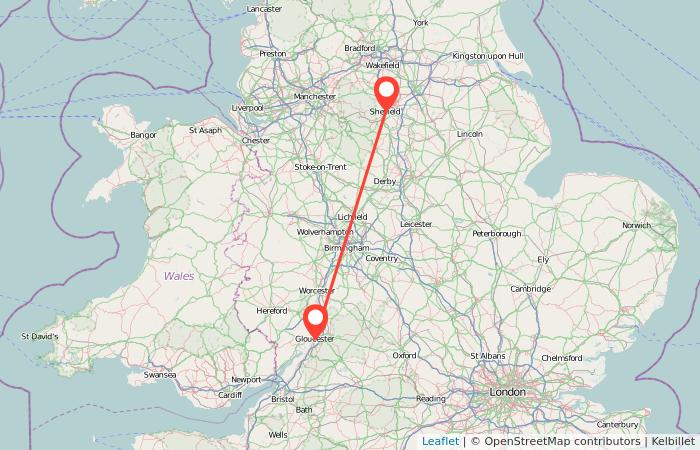
Task: Select the London city label
Action: 508,392
